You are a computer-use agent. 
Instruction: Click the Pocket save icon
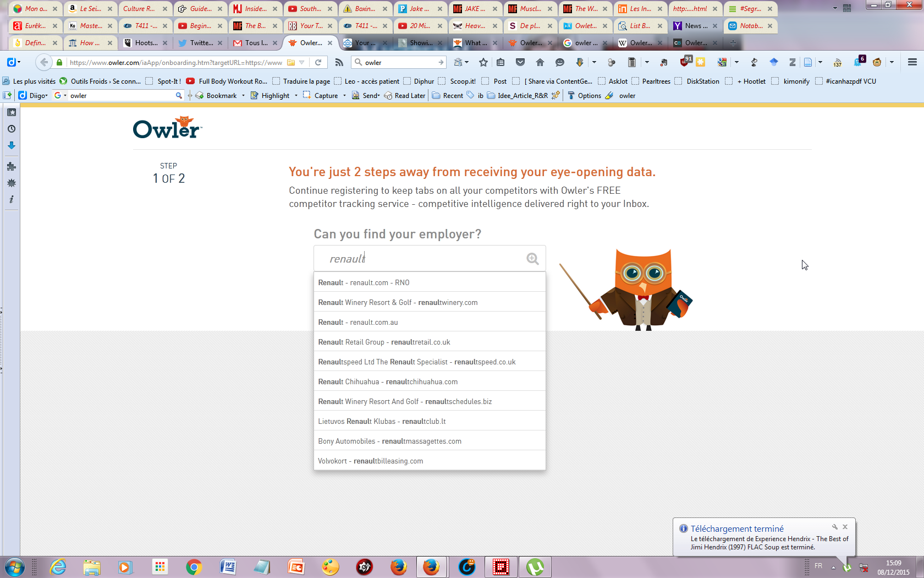(x=520, y=62)
